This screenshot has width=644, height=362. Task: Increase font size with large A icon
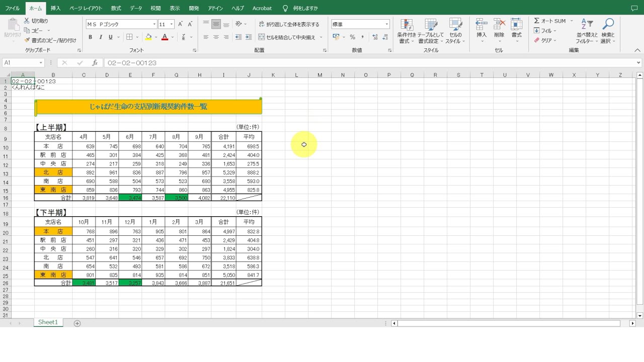pos(180,24)
